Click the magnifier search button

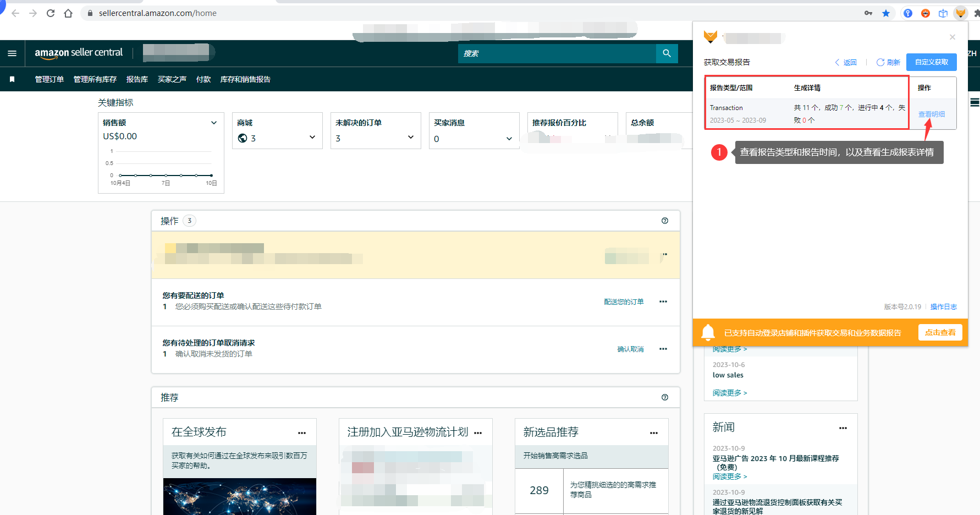click(667, 53)
